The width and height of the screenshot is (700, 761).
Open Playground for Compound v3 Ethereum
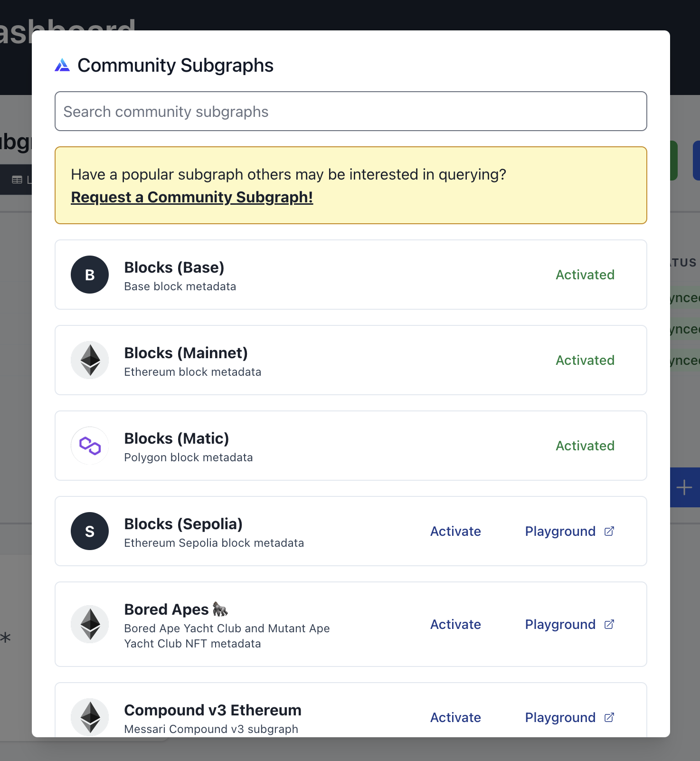click(x=560, y=717)
